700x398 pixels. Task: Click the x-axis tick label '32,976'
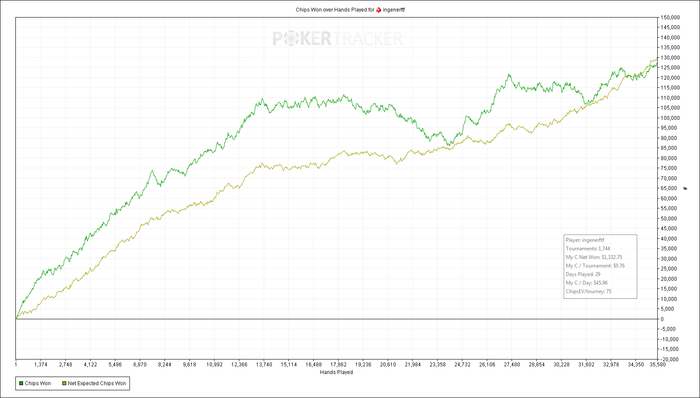(x=612, y=365)
